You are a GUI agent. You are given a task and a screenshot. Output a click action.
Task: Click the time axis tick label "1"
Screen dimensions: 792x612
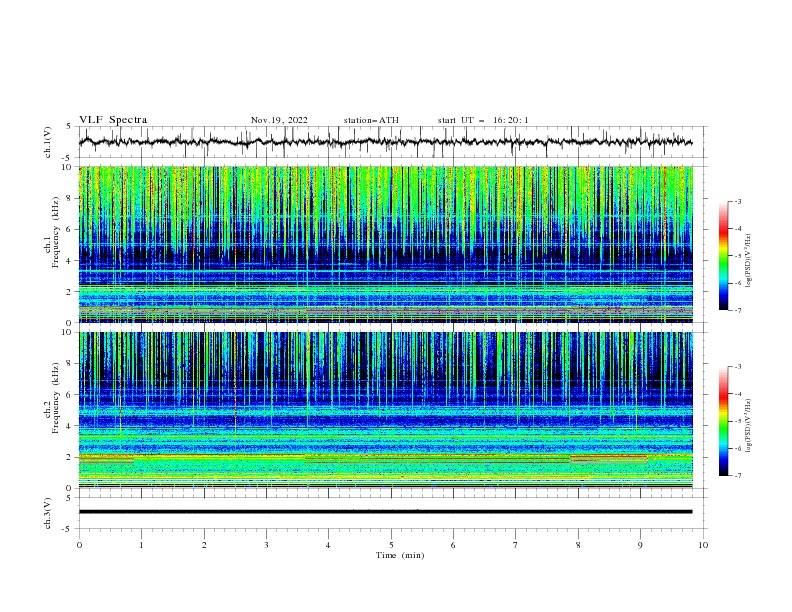click(141, 545)
